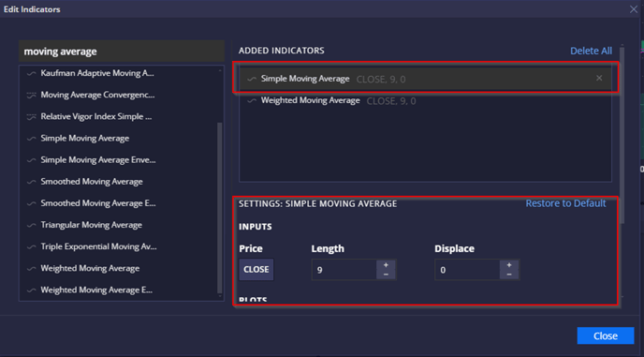This screenshot has height=357, width=644.
Task: Increase Length value with plus stepper
Action: [386, 265]
